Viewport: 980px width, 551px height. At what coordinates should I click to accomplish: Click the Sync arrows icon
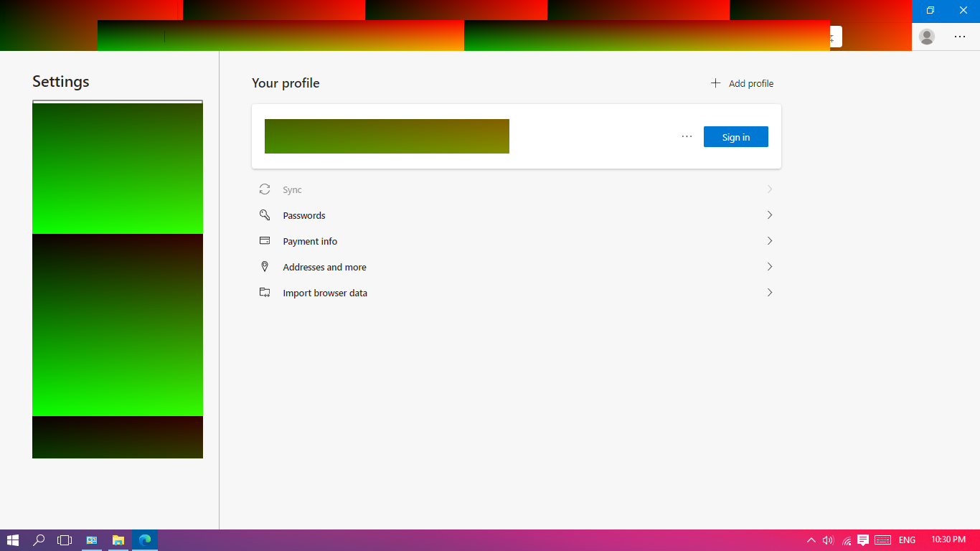pyautogui.click(x=265, y=189)
